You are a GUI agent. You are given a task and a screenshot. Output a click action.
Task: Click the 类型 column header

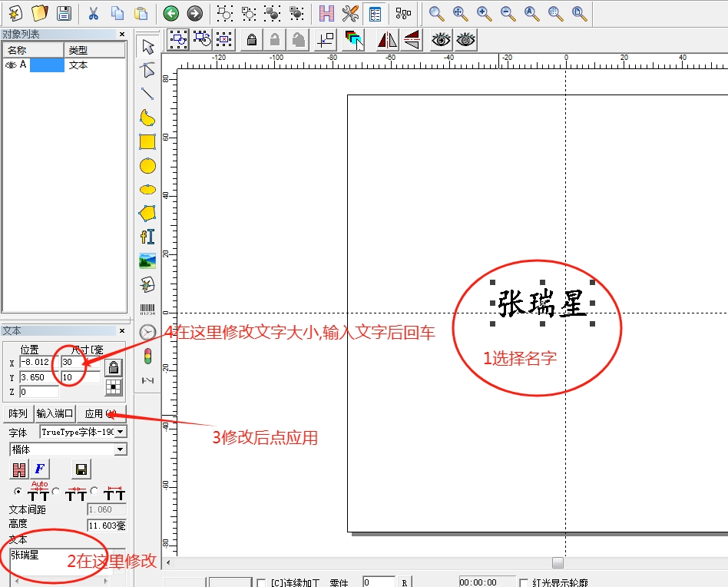click(94, 50)
